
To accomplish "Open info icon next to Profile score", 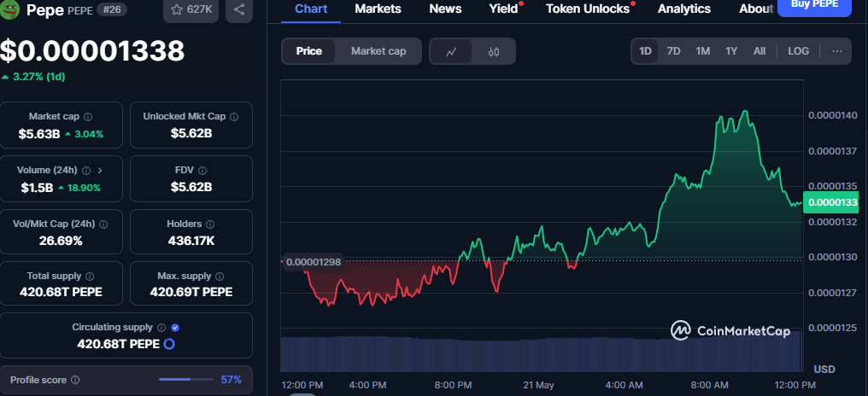I will tap(75, 380).
